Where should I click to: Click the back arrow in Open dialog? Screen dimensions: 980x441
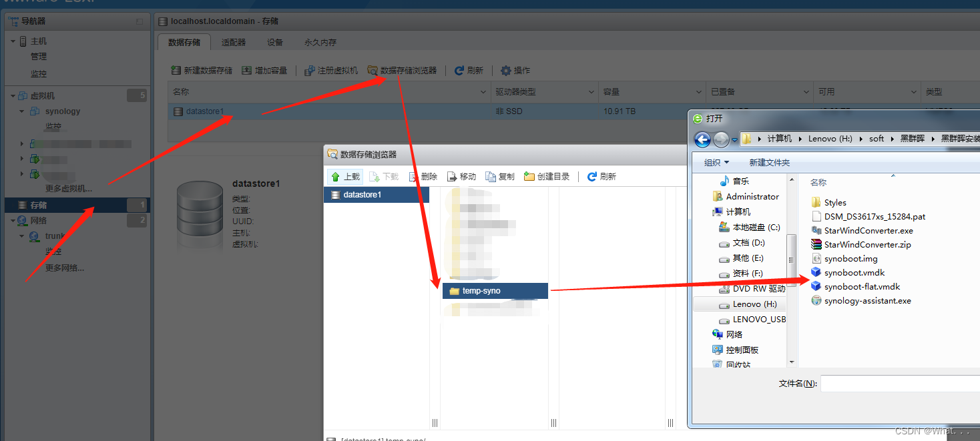(x=702, y=139)
